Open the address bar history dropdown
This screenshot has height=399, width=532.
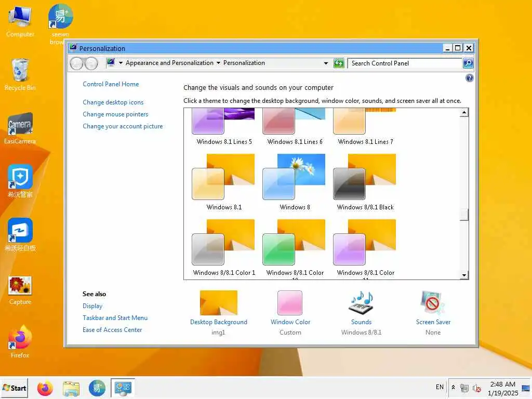pyautogui.click(x=326, y=63)
